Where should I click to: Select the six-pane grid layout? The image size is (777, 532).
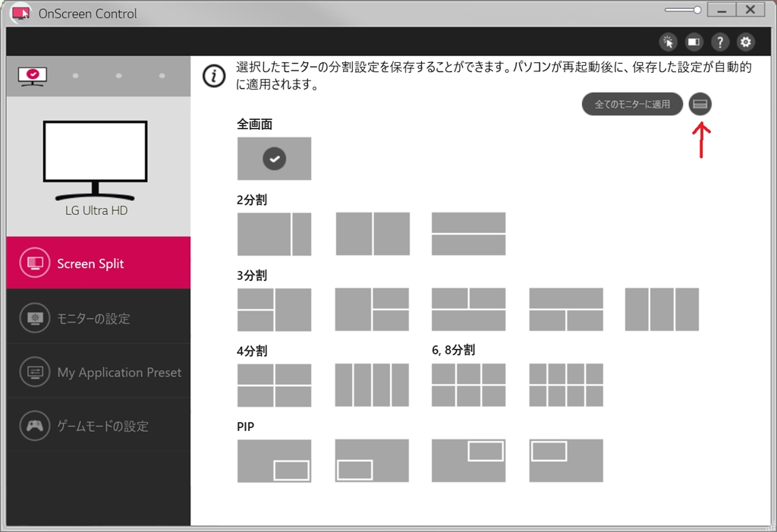(x=468, y=386)
